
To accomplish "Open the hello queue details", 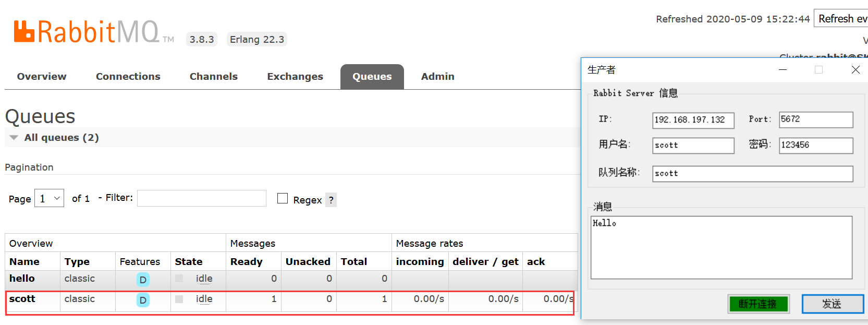I will point(22,278).
